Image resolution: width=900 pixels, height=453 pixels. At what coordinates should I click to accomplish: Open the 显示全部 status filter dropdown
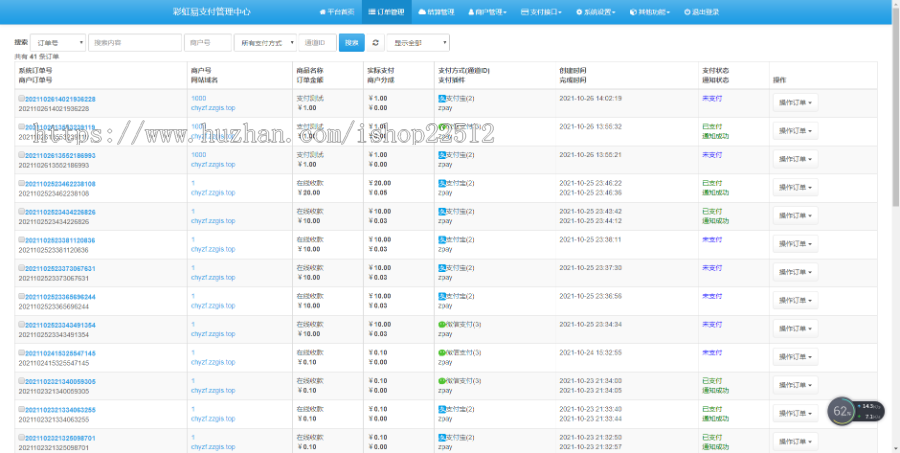coord(418,42)
